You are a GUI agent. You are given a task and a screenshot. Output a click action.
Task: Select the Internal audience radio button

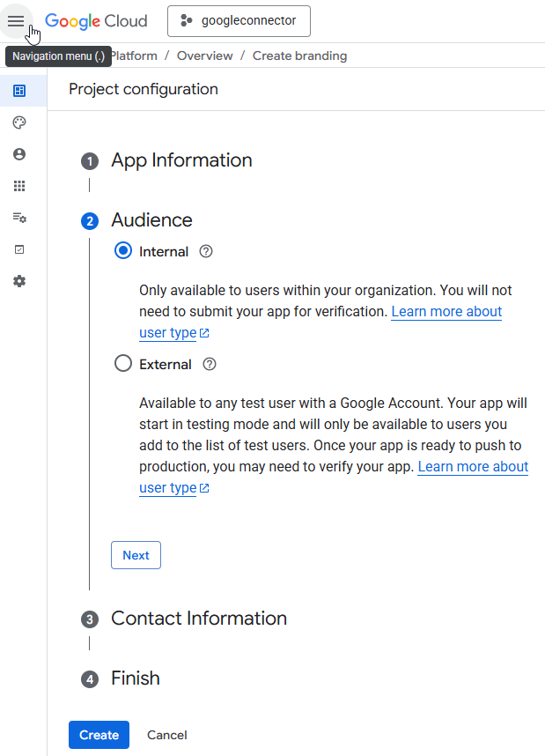[124, 252]
